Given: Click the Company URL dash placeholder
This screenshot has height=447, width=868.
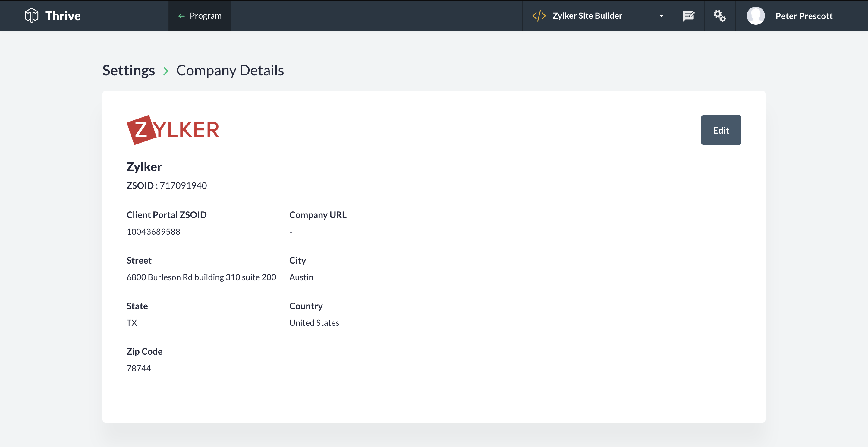Looking at the screenshot, I should 291,231.
